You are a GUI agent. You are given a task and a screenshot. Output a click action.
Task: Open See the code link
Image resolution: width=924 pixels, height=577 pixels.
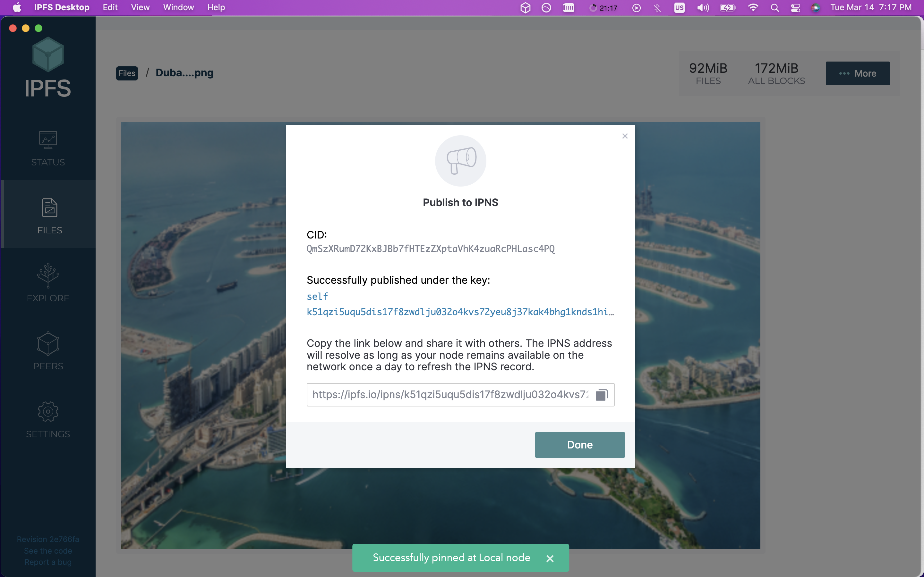tap(48, 551)
